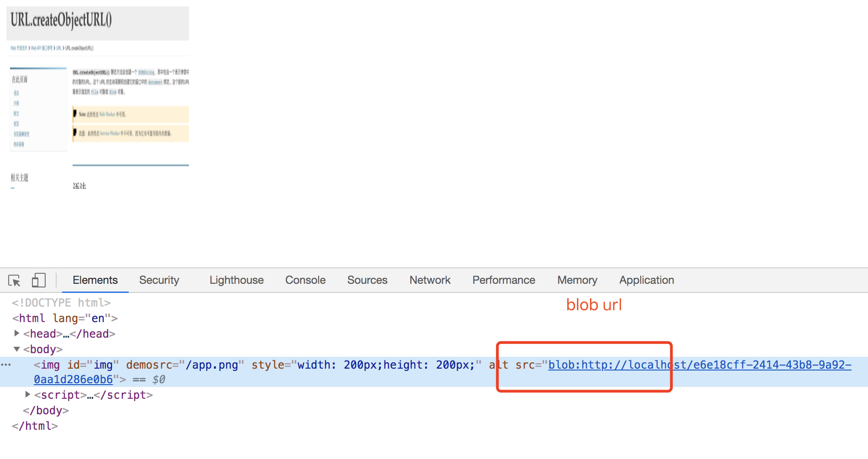Switch to the Console tab
This screenshot has height=459, width=868.
point(305,280)
